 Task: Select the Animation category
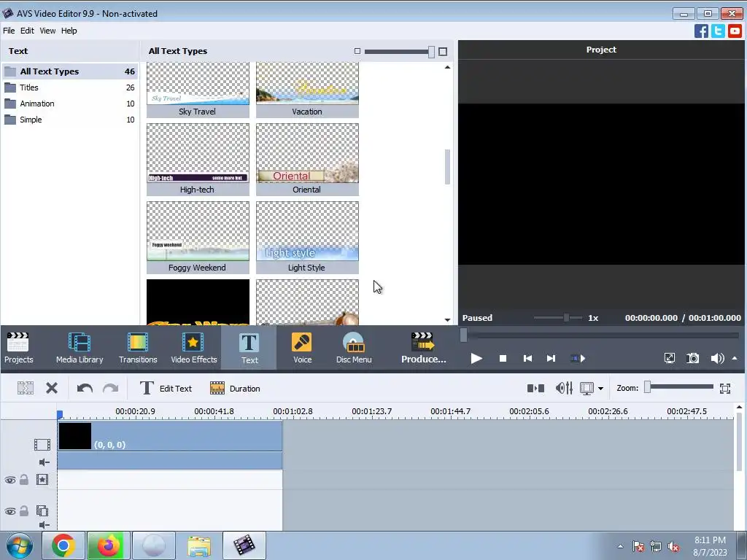(x=70, y=104)
